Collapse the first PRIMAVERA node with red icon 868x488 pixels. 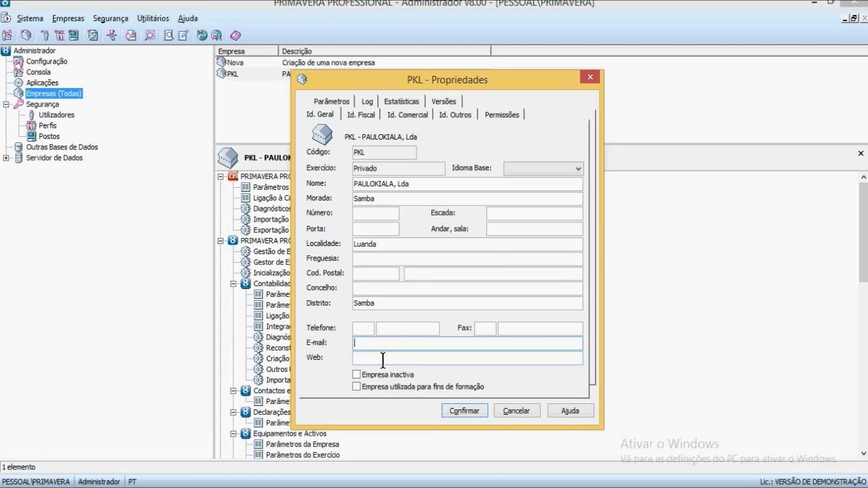220,176
